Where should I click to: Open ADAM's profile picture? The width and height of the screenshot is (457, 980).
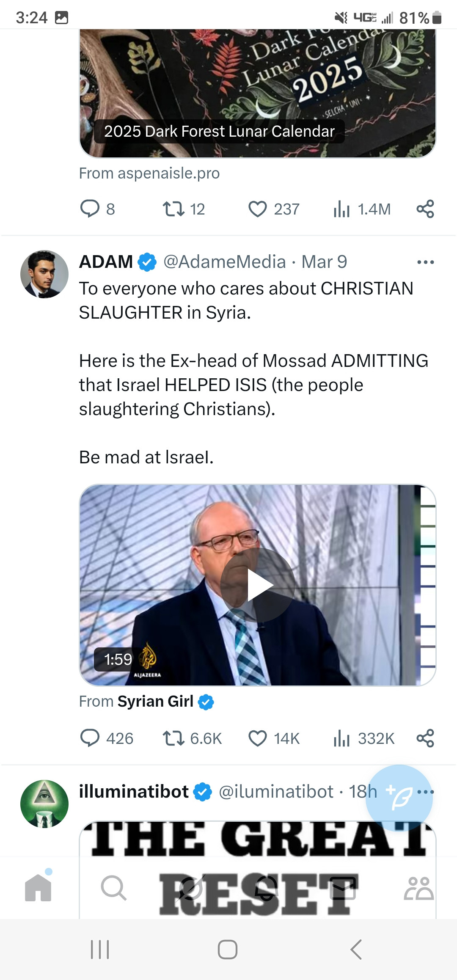coord(44,274)
